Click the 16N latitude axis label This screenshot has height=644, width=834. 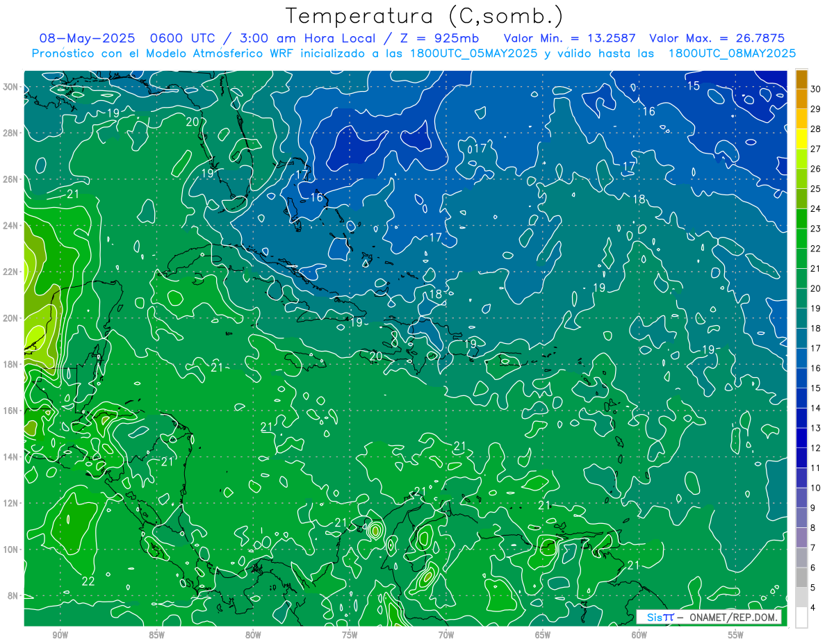(11, 411)
